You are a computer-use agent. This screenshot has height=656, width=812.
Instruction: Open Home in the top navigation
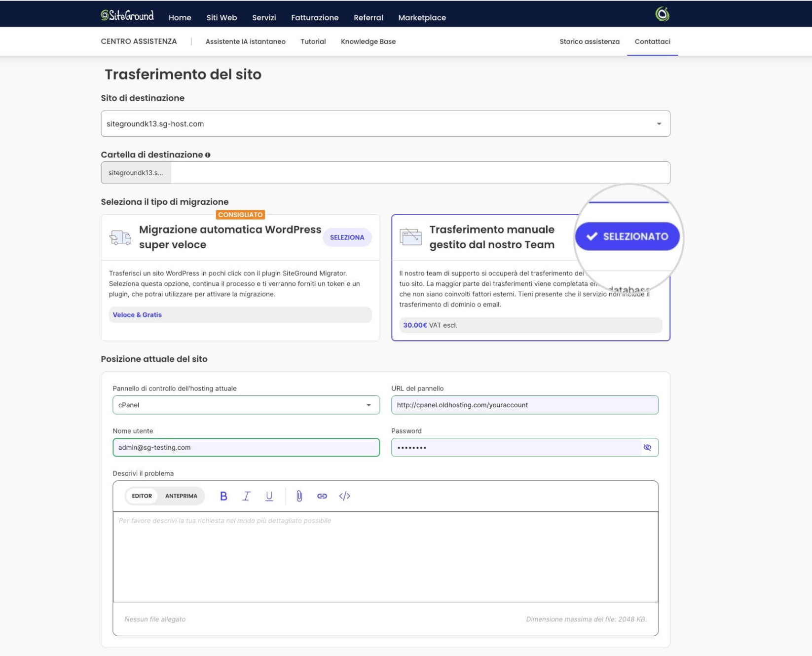pyautogui.click(x=180, y=17)
